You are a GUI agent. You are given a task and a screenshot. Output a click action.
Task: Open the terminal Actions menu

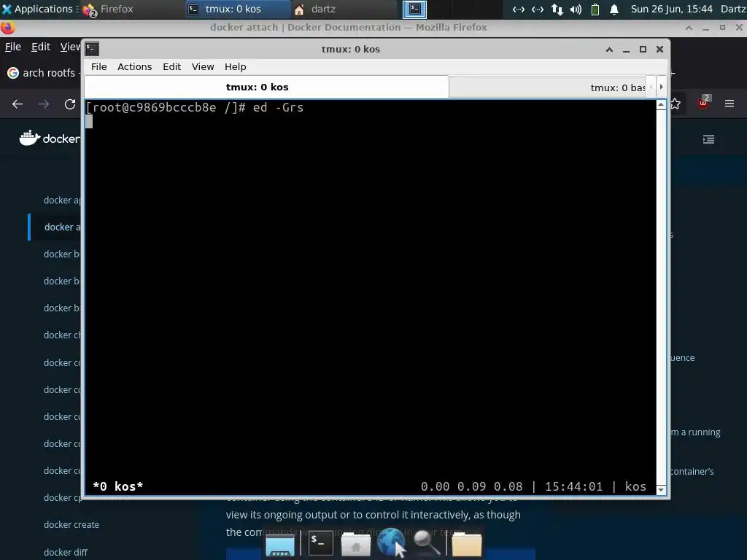tap(134, 66)
